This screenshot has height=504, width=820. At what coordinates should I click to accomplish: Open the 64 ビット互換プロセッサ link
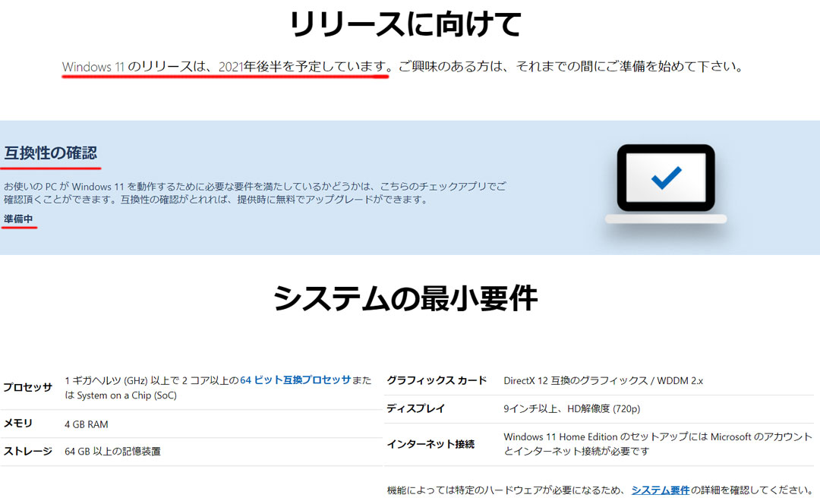295,380
